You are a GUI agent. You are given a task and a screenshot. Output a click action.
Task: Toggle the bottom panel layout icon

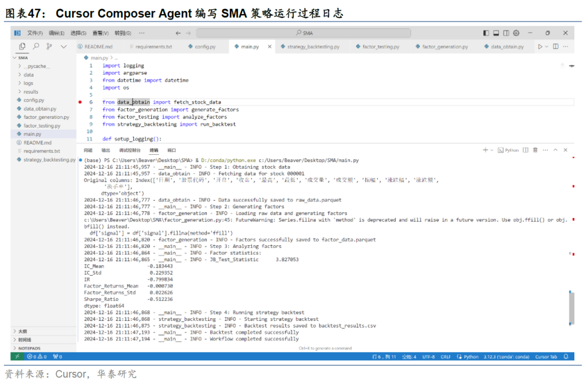click(x=496, y=33)
